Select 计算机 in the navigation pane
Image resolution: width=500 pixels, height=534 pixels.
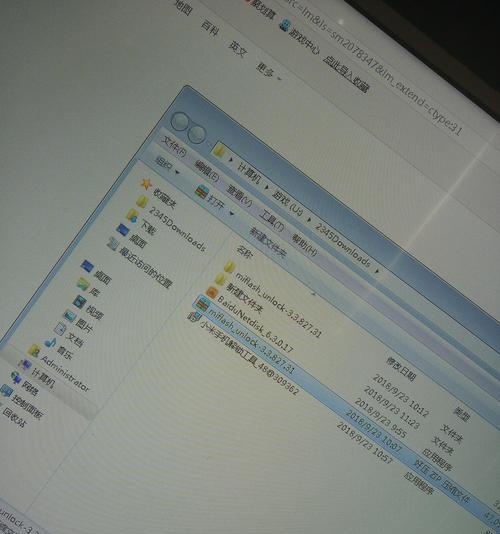click(42, 378)
